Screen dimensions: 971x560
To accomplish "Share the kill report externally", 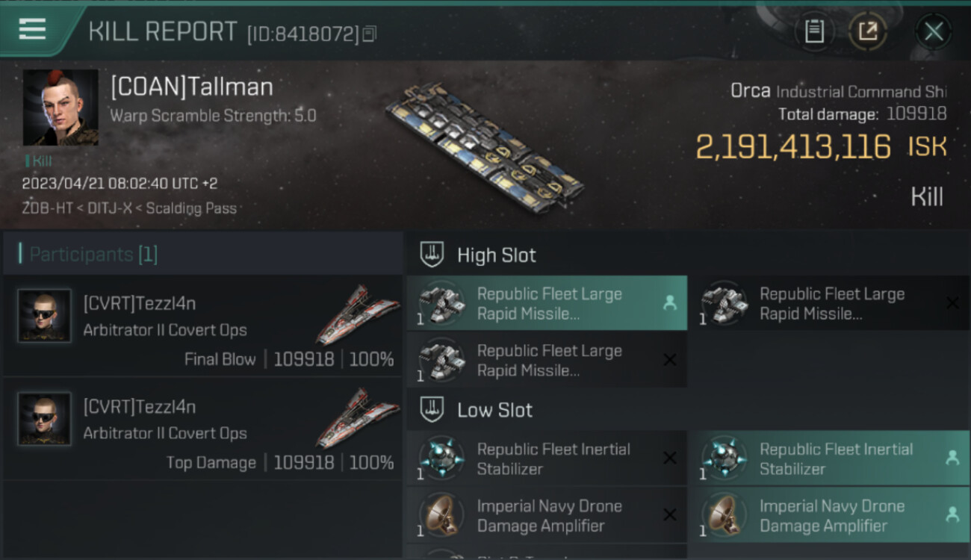I will pyautogui.click(x=867, y=31).
